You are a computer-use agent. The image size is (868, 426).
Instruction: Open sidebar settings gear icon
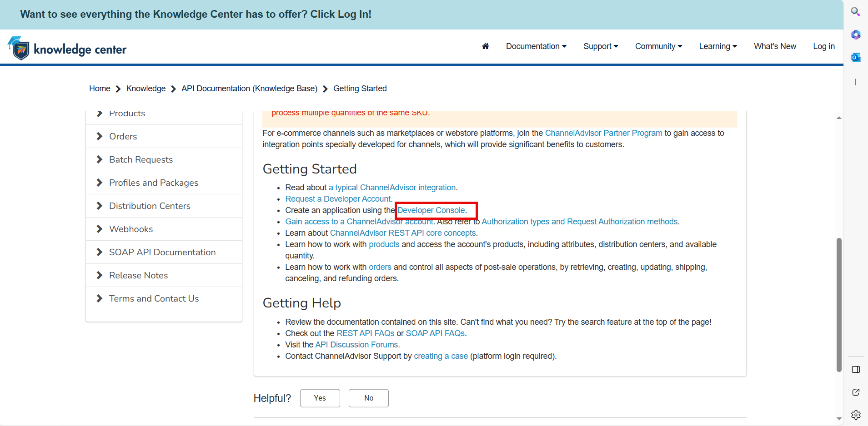pos(855,415)
